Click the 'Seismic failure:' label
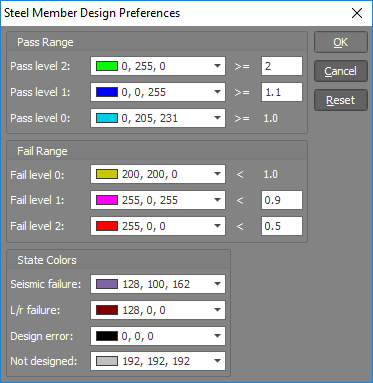Screen dimensions: 373x383 (46, 284)
